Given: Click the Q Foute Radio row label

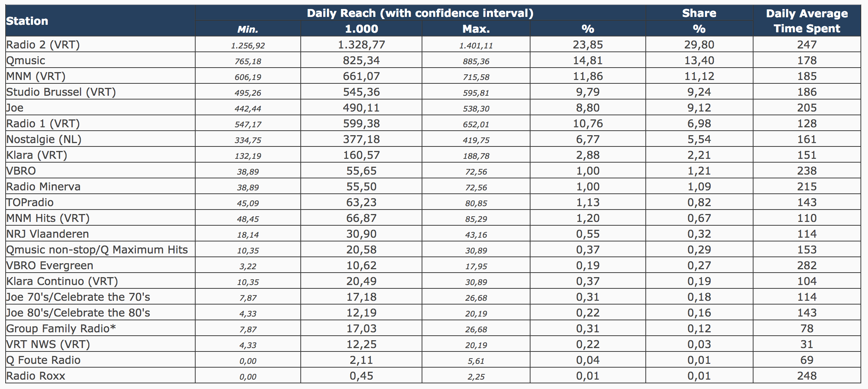Looking at the screenshot, I should tap(44, 360).
